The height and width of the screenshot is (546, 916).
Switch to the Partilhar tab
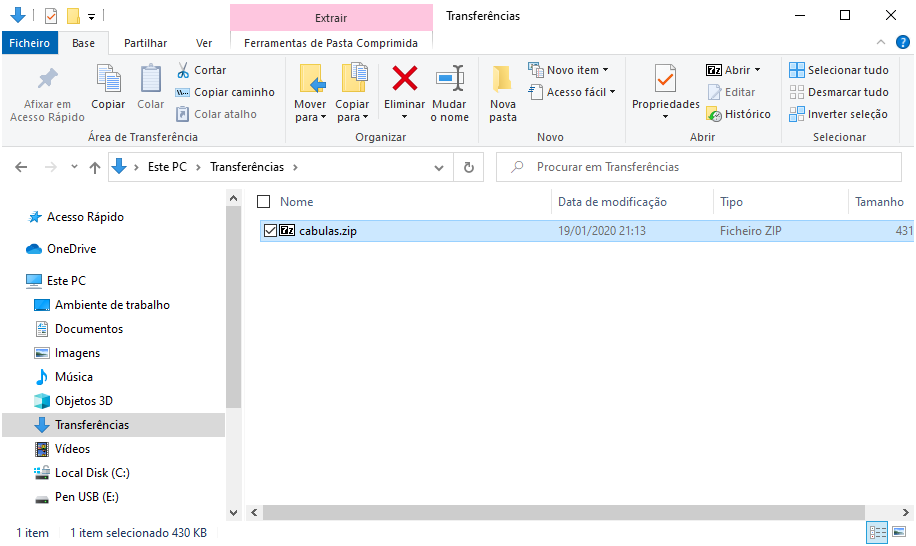[145, 43]
